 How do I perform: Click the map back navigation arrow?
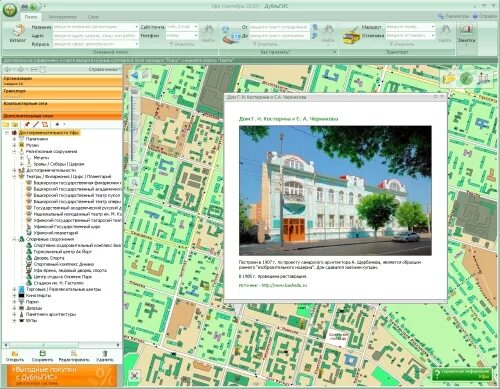[134, 75]
